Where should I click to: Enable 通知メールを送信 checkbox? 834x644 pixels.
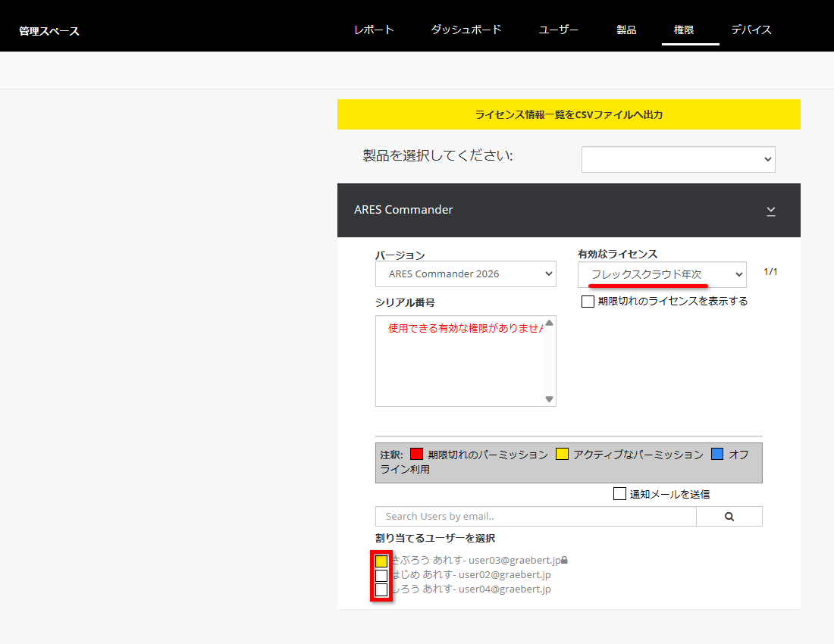click(619, 494)
